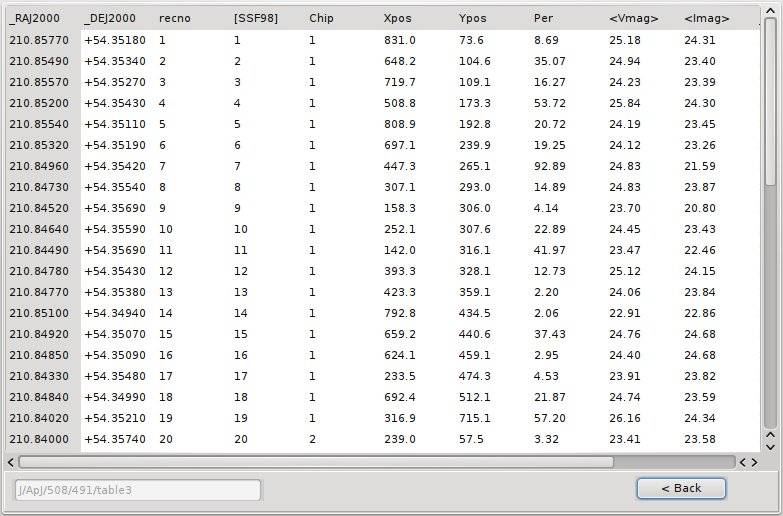Viewport: 783px width, 516px height.
Task: Click the J/ApJ/508/491/table3 text field
Action: tap(138, 490)
